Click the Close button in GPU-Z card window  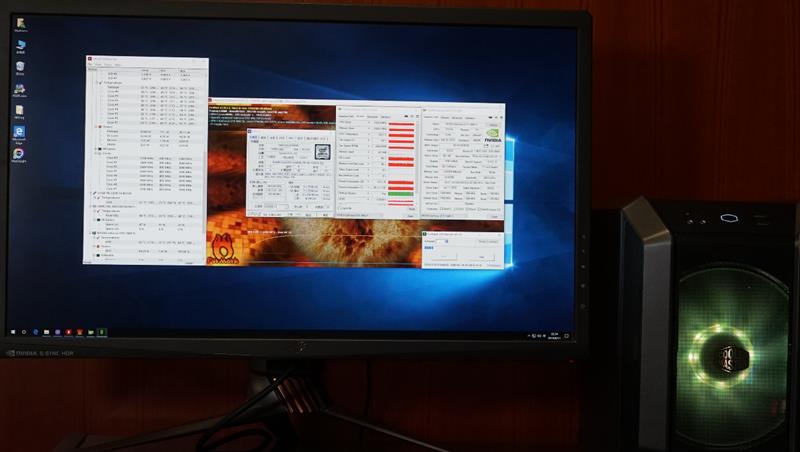(x=494, y=216)
